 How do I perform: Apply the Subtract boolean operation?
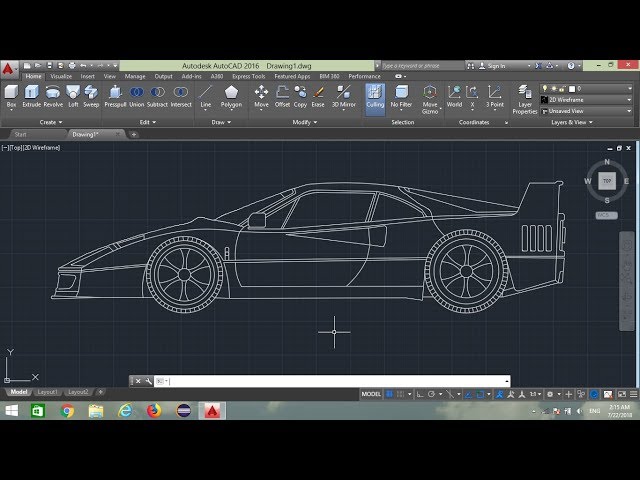point(157,96)
